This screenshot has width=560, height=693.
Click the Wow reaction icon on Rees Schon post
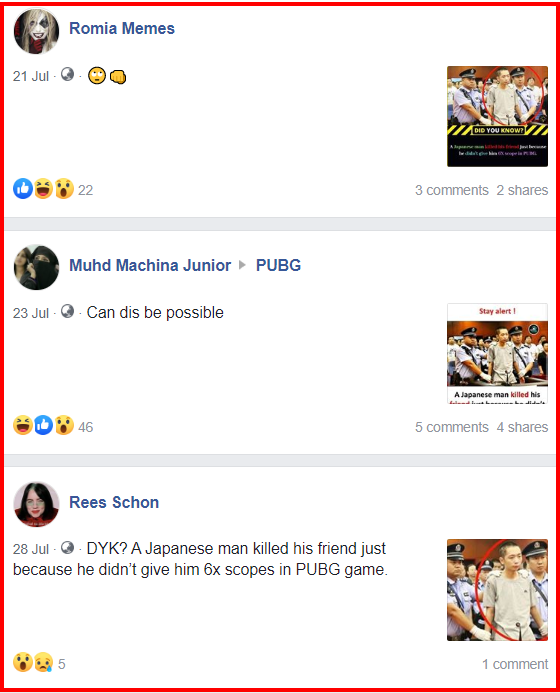pyautogui.click(x=23, y=662)
